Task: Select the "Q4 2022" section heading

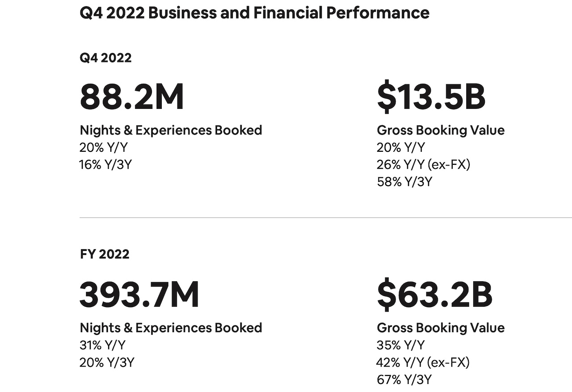Action: (x=105, y=58)
